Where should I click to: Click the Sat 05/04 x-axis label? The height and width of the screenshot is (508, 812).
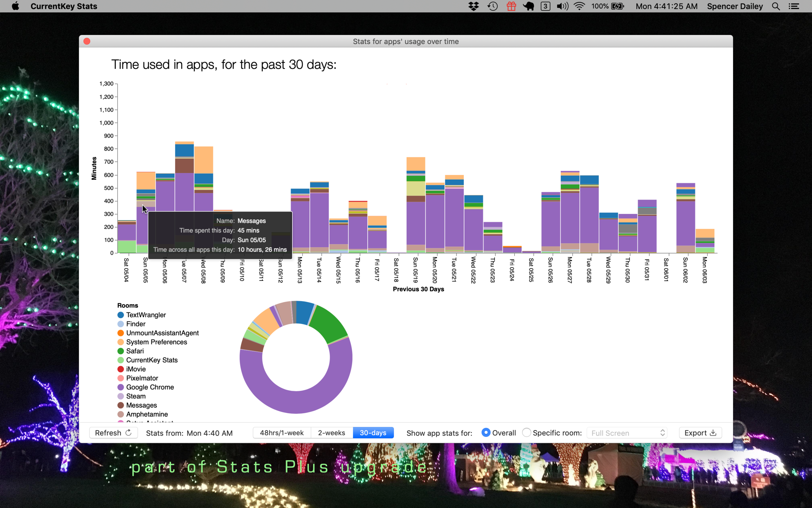[x=126, y=270]
